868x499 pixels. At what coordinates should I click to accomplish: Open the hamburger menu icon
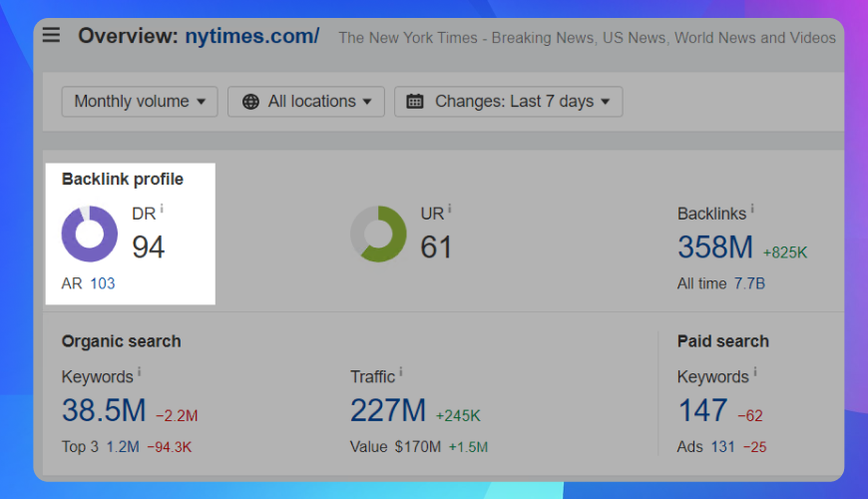pos(51,35)
